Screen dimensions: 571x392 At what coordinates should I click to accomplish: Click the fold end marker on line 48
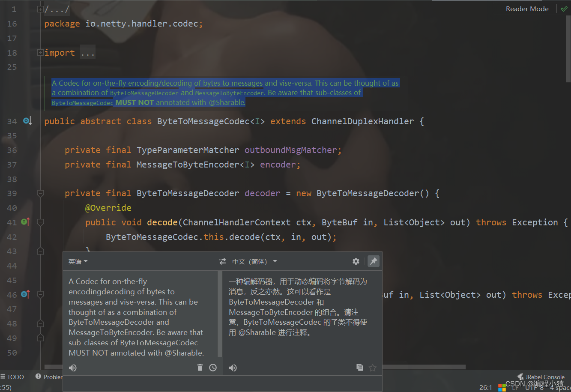point(41,323)
